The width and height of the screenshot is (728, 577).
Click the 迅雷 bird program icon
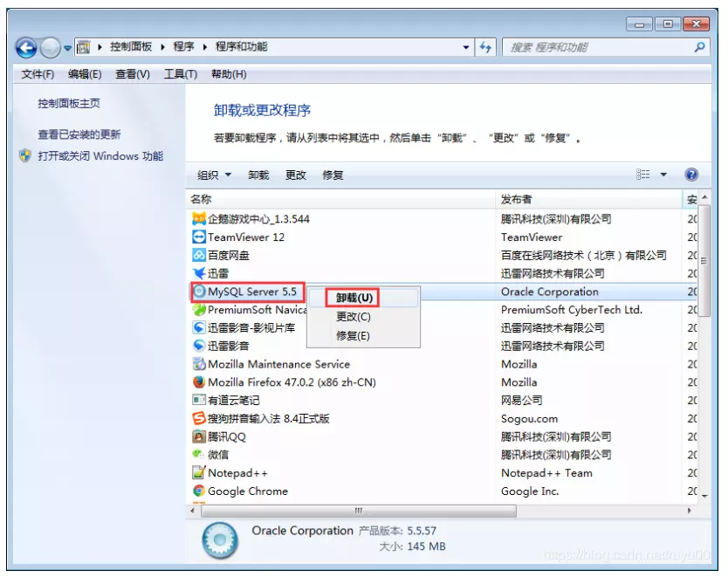click(199, 273)
